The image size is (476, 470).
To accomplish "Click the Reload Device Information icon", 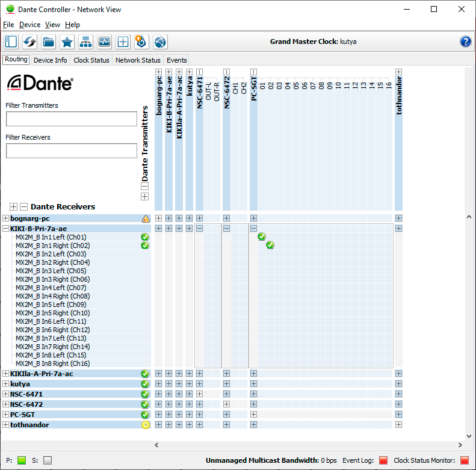I will 29,42.
